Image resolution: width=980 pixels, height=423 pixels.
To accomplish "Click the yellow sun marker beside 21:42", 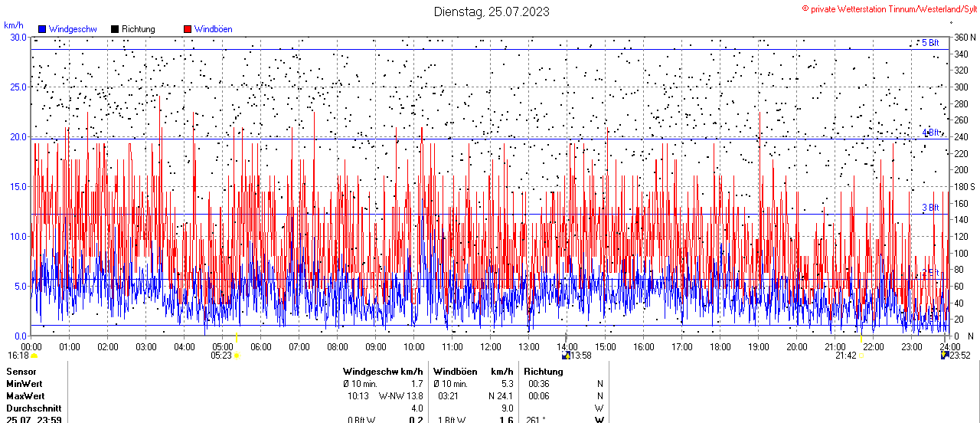I will click(x=861, y=356).
